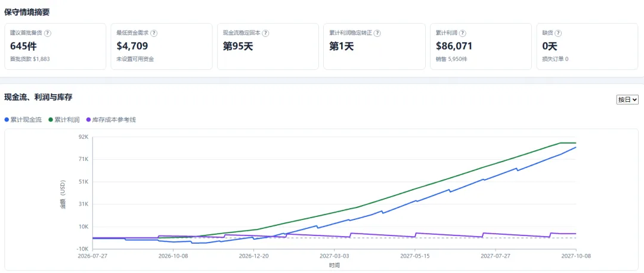Click the green profit line's end point

(x=576, y=143)
